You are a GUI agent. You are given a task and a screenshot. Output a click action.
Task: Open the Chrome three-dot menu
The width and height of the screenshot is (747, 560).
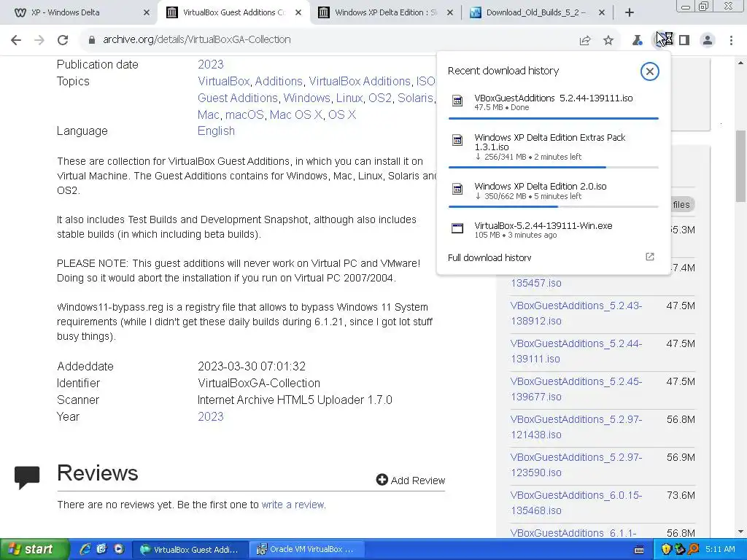pyautogui.click(x=731, y=41)
